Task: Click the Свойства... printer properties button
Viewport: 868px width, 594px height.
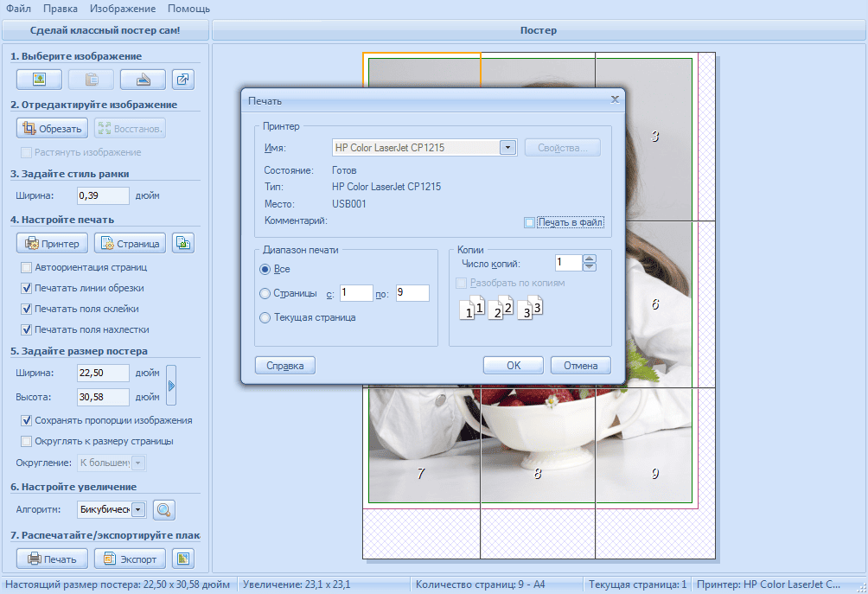Action: point(563,148)
